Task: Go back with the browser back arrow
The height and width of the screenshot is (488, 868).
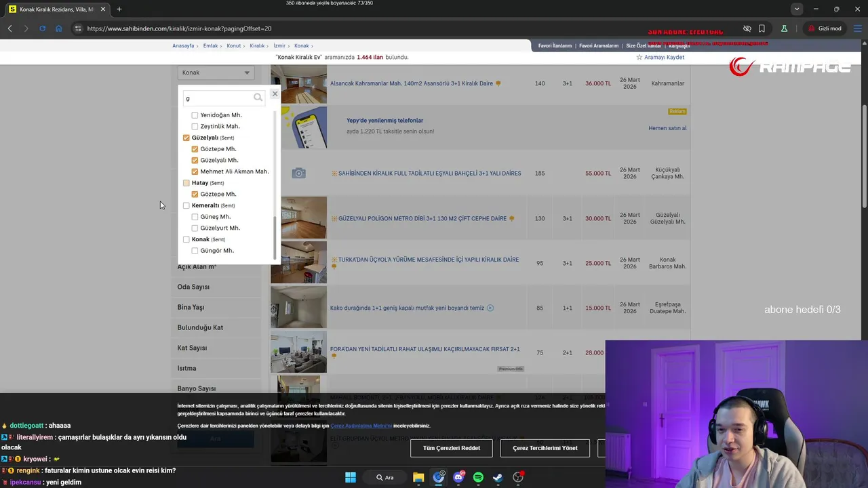Action: [9, 28]
